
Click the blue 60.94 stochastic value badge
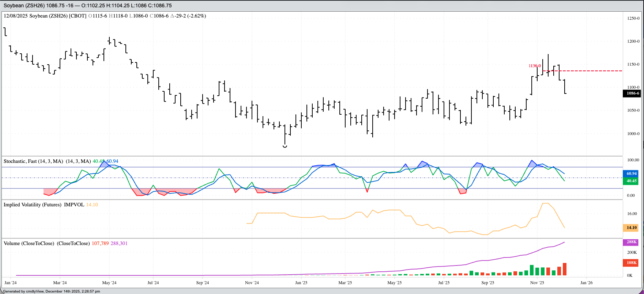coord(632,174)
